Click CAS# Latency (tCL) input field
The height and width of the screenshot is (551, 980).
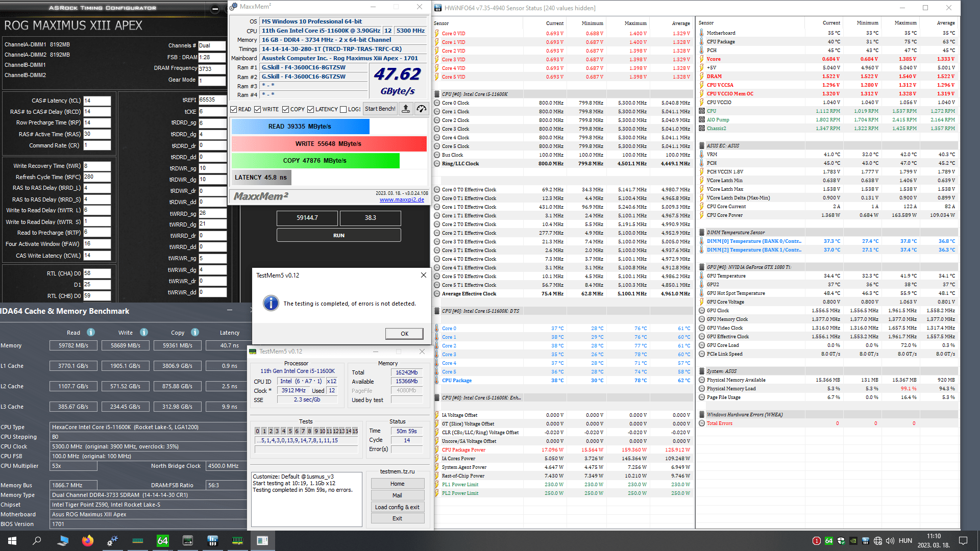[x=97, y=101]
